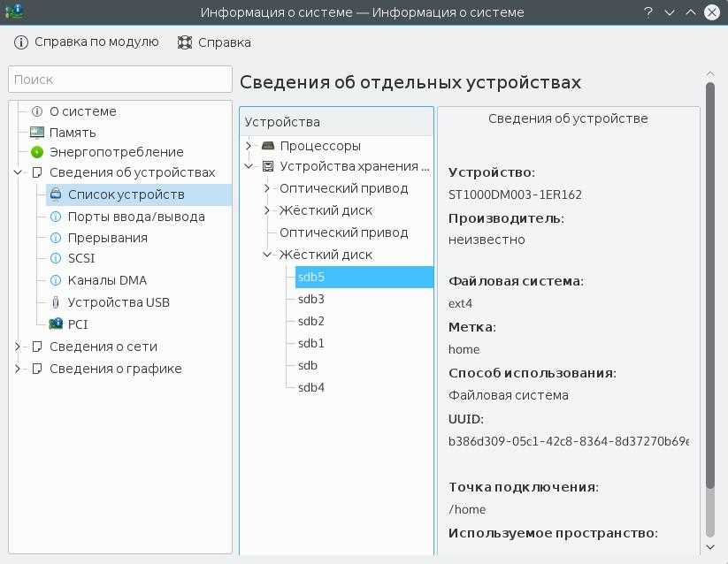Open the 'Прерывания' module
The image size is (728, 564).
point(108,238)
